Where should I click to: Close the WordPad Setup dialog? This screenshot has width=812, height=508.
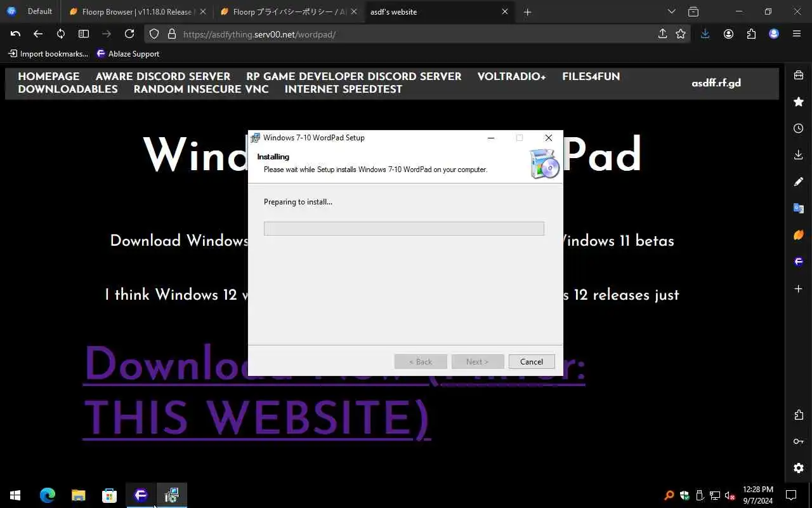tap(549, 138)
